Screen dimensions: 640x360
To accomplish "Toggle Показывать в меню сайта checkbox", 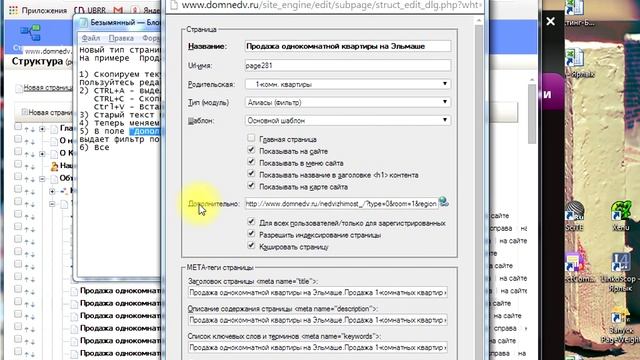I will (x=251, y=162).
